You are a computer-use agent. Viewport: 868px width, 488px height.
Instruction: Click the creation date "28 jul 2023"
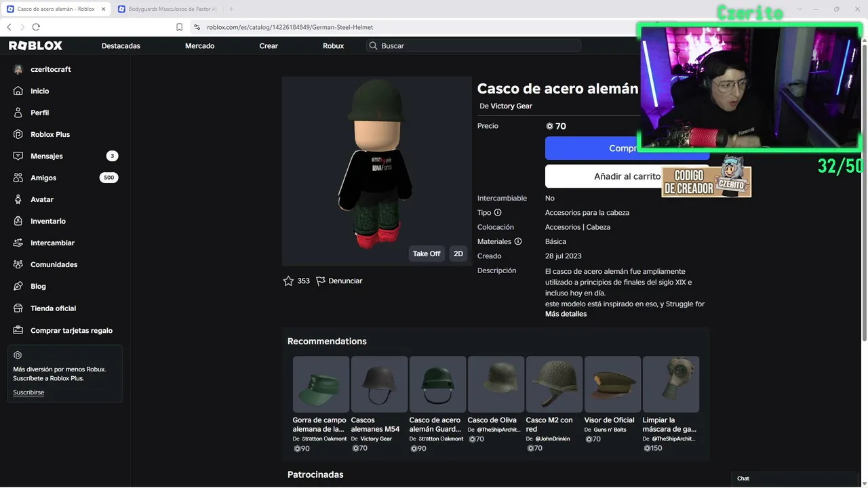click(564, 256)
